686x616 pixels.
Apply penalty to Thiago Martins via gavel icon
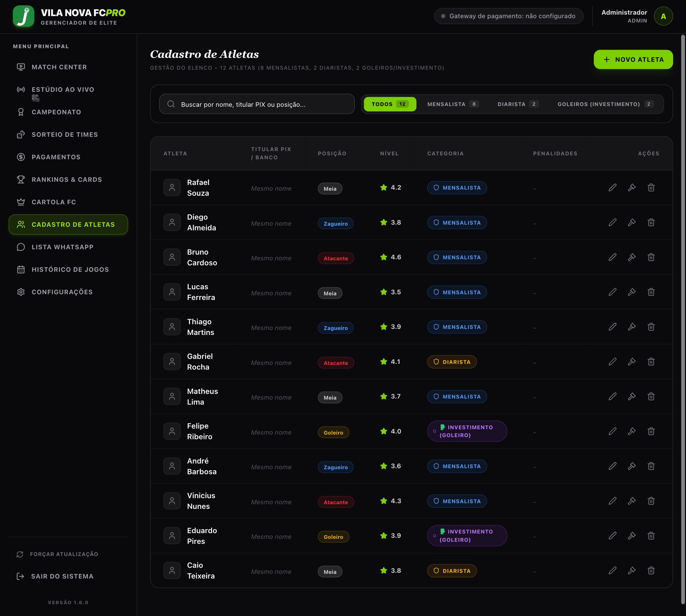tap(632, 327)
